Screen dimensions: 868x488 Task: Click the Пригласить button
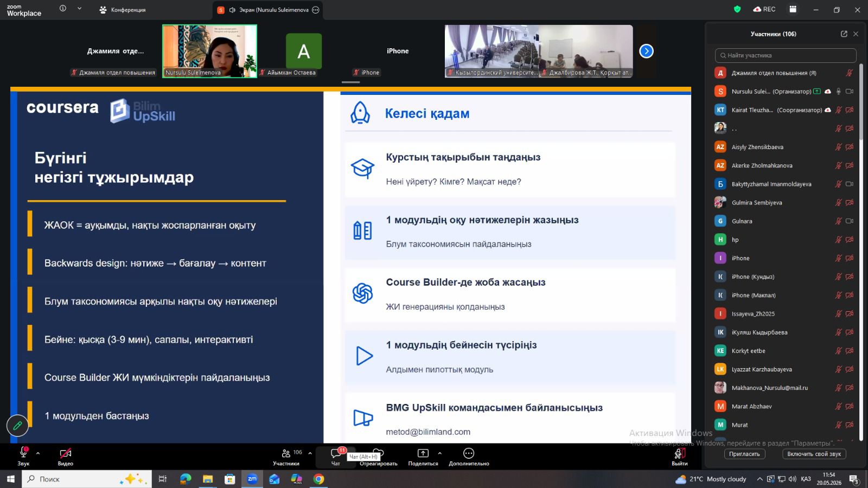coord(744,454)
